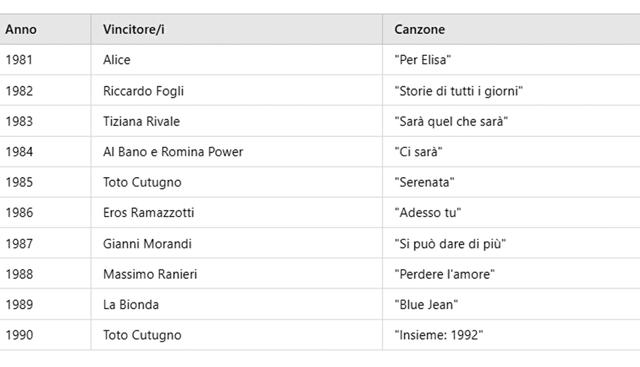640x367 pixels.
Task: Click the "Adesso tu" song cell
Action: click(511, 213)
